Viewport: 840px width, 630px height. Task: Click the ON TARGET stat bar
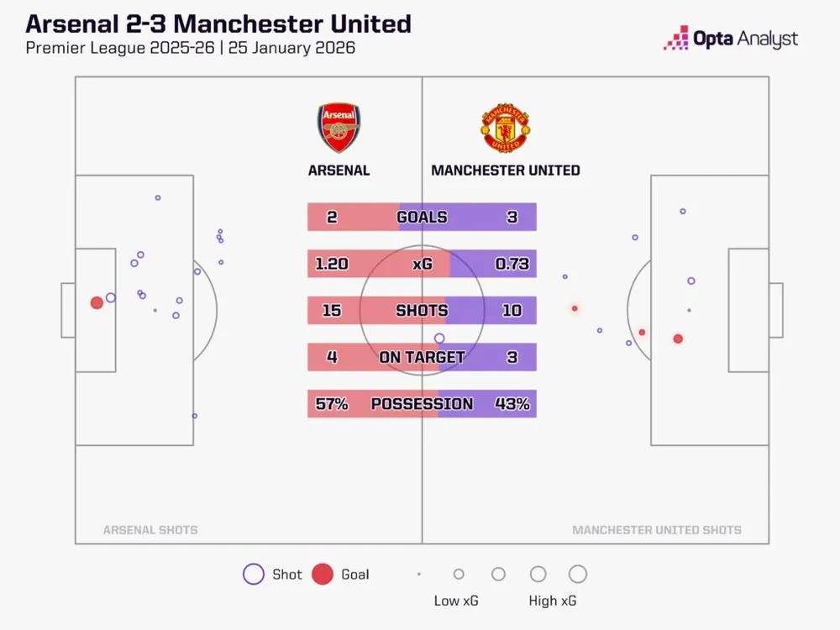click(x=422, y=357)
